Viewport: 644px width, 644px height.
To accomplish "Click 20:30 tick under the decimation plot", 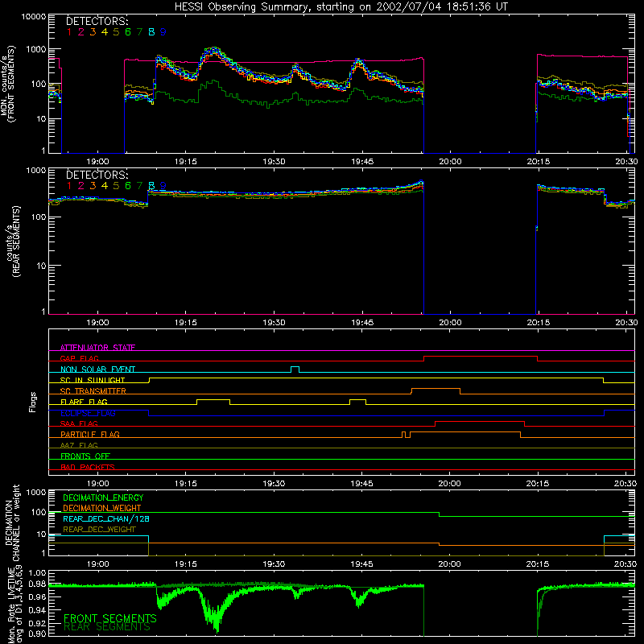I will coord(625,564).
